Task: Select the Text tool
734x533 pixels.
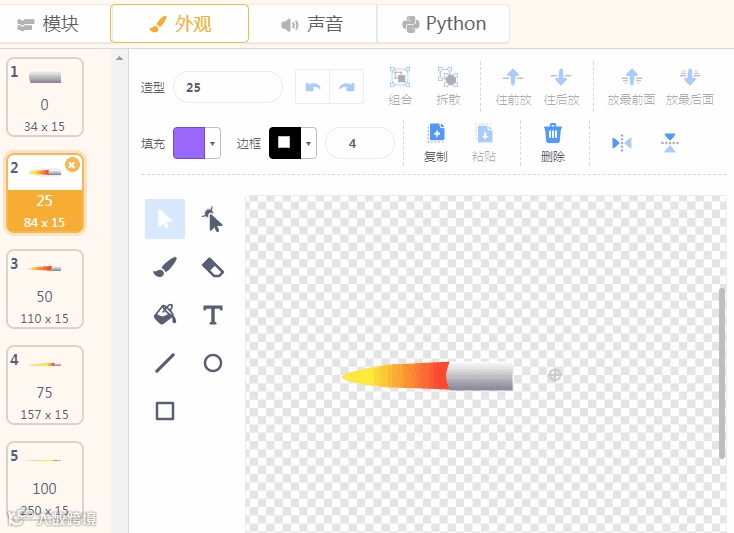Action: point(213,314)
